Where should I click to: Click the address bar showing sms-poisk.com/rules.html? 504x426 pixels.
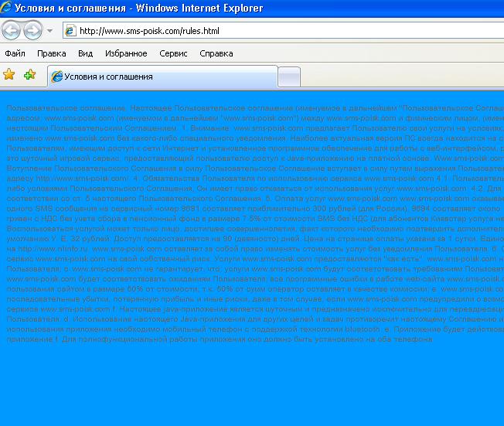tap(284, 31)
